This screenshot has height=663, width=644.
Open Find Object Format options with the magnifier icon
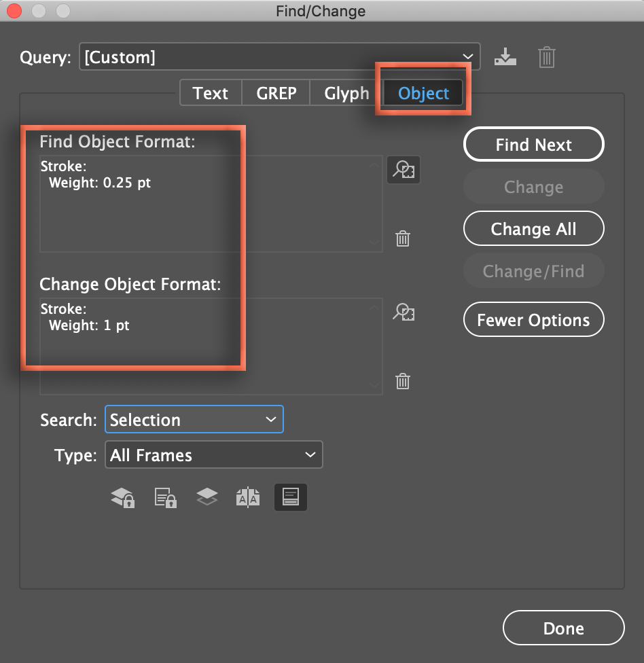404,170
